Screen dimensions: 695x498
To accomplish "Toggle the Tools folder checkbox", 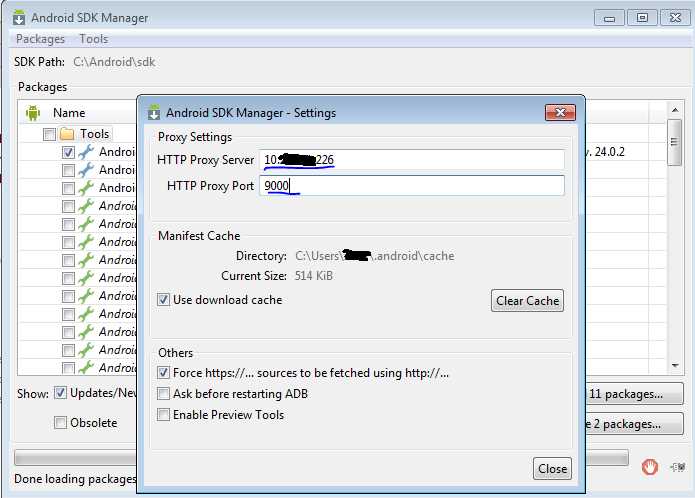I will click(x=49, y=134).
